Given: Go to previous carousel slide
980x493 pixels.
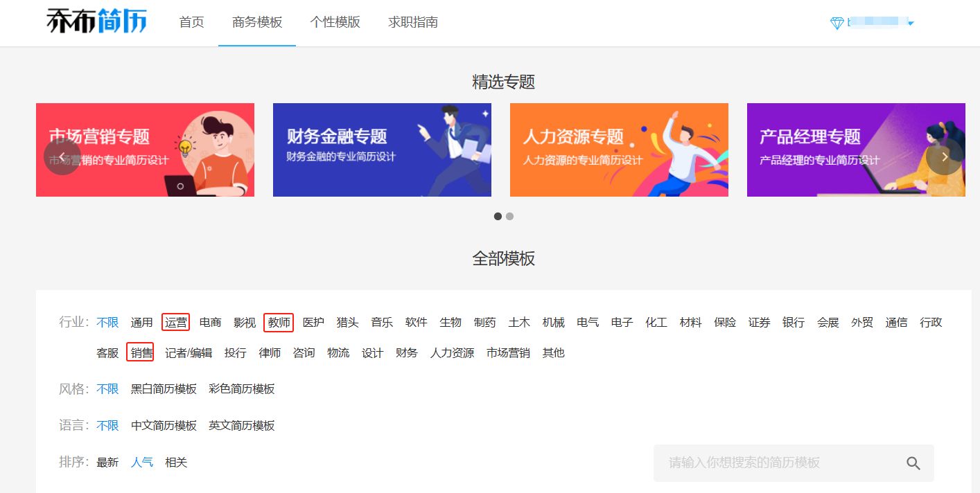Looking at the screenshot, I should click(62, 156).
